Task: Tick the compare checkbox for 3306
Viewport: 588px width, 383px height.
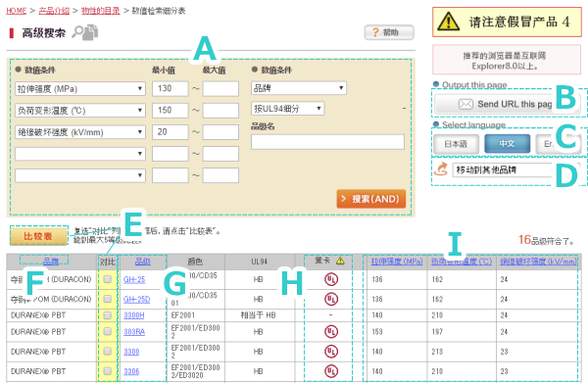Action: click(x=107, y=371)
